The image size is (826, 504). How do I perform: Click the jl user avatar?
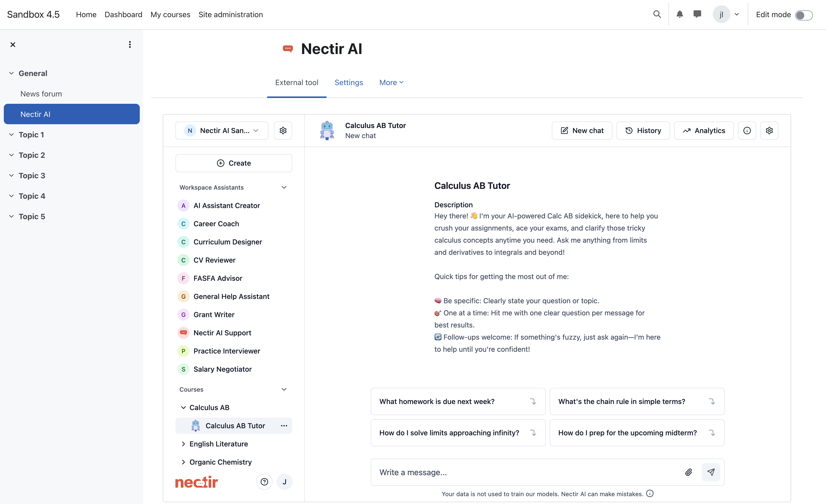tap(721, 14)
